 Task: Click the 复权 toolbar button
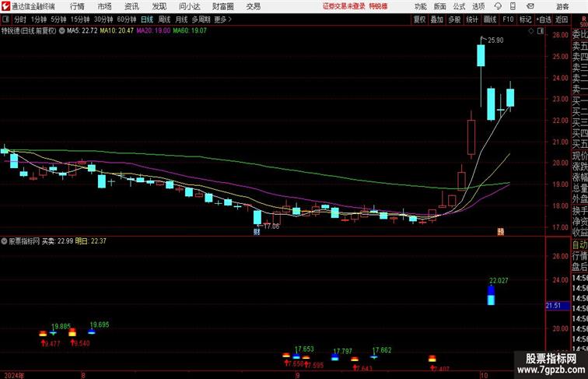tap(419, 19)
